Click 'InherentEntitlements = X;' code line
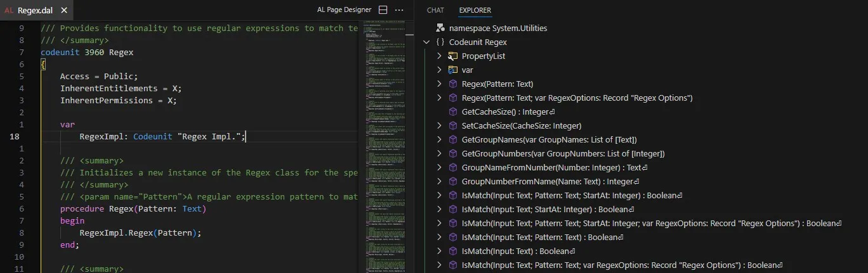Viewport: 868px width, 273px height. point(121,88)
